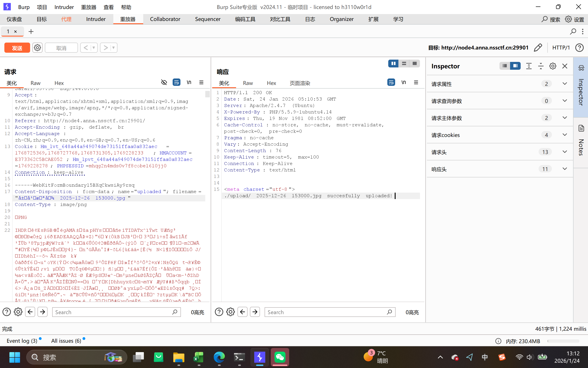
Task: Open send options gear next to 发送
Action: (37, 48)
